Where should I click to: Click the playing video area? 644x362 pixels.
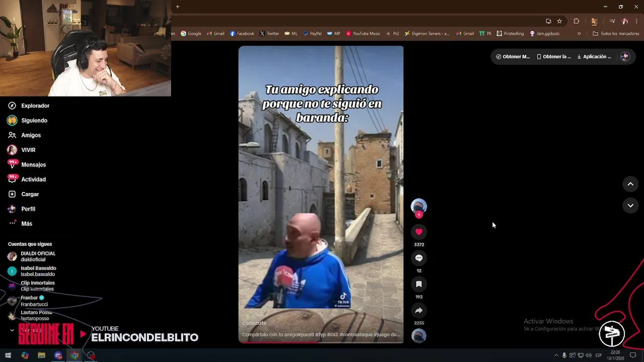coord(321,194)
